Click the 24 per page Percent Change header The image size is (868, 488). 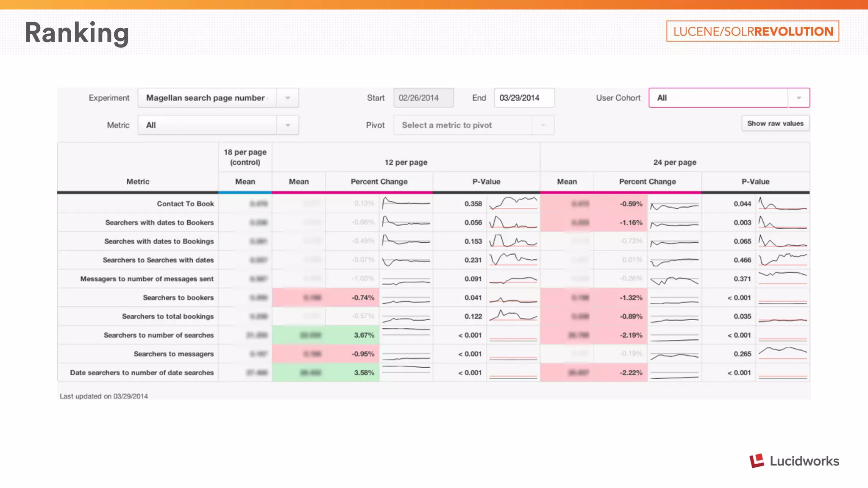coord(647,182)
